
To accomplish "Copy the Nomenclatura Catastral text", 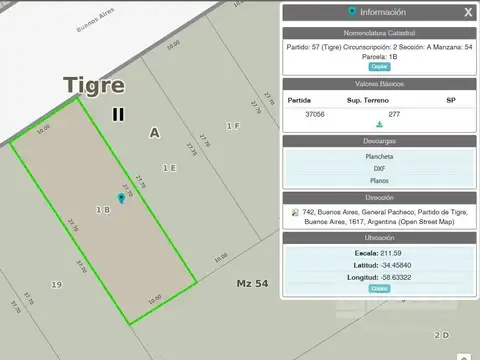I will [379, 67].
